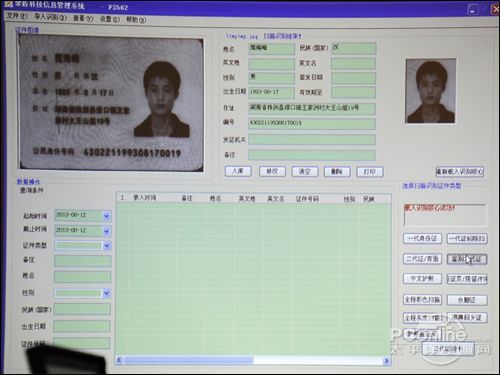
Task: Click the 二代证 button at bottom right
Action: 448,349
